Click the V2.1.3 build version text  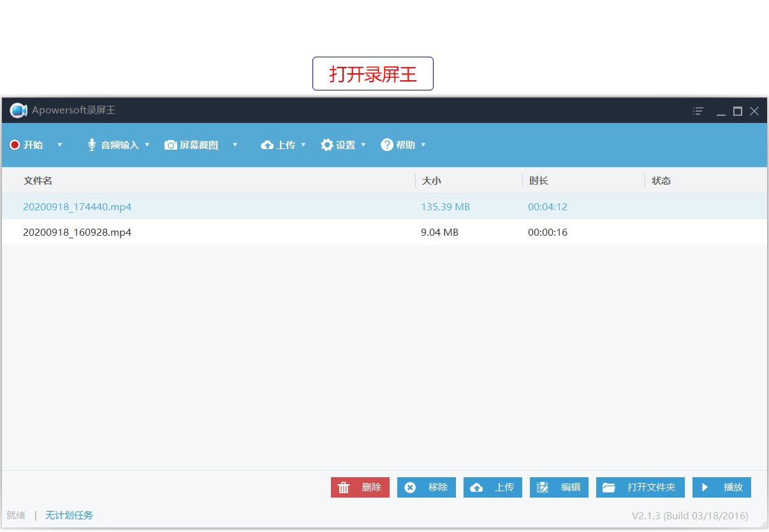pos(690,515)
